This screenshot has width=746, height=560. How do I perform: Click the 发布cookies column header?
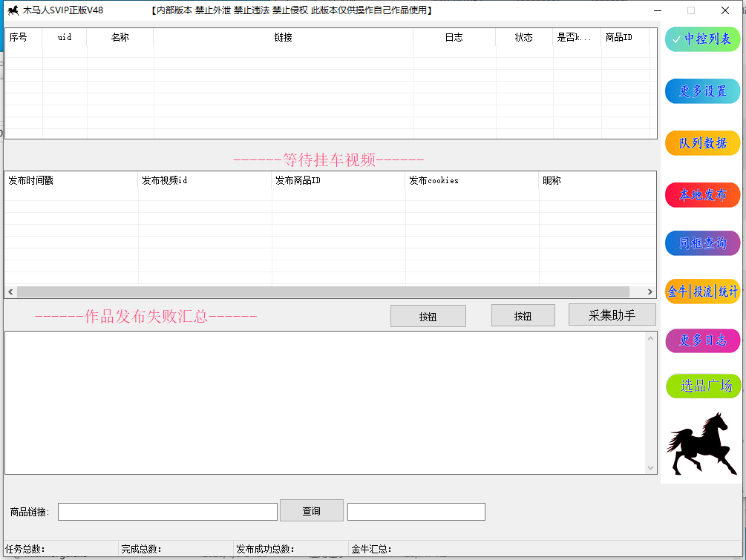pos(472,180)
